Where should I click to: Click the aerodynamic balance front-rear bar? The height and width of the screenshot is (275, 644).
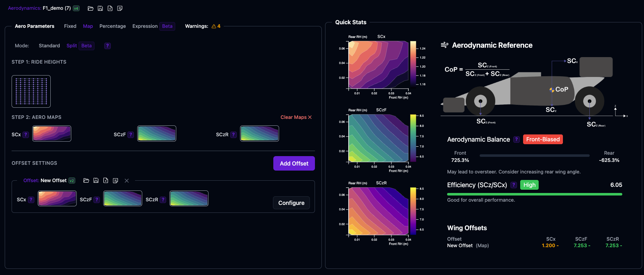click(535, 156)
